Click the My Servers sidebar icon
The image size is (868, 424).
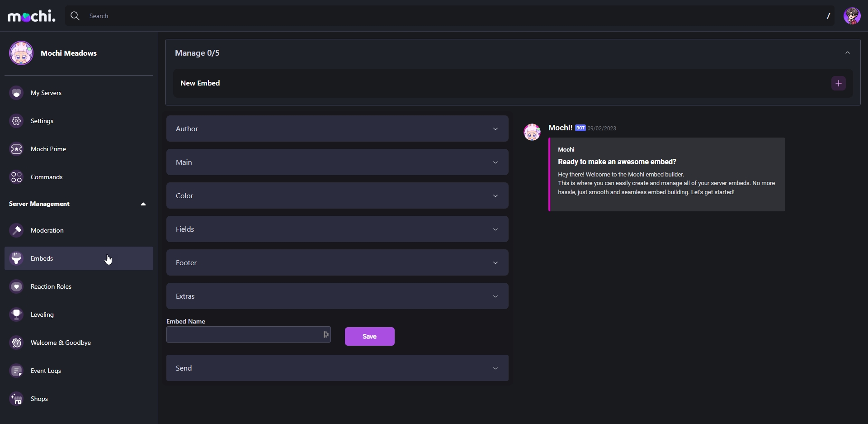coord(17,93)
